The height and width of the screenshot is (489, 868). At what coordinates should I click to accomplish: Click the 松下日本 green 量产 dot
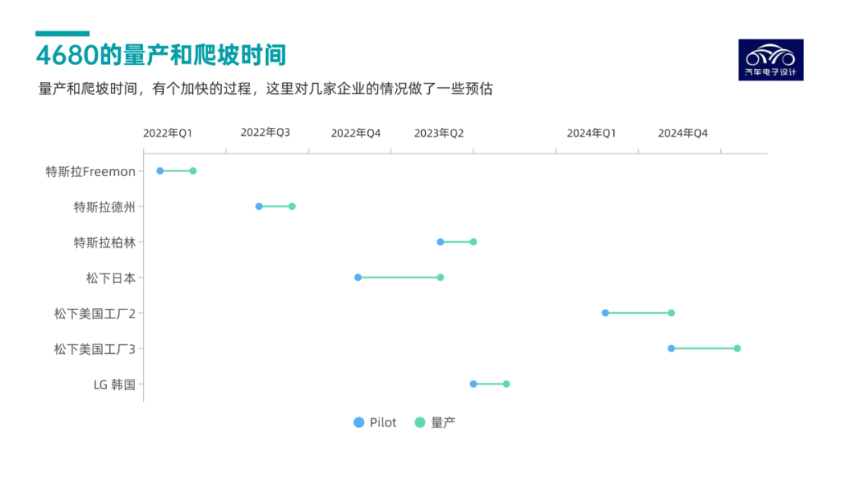(440, 277)
